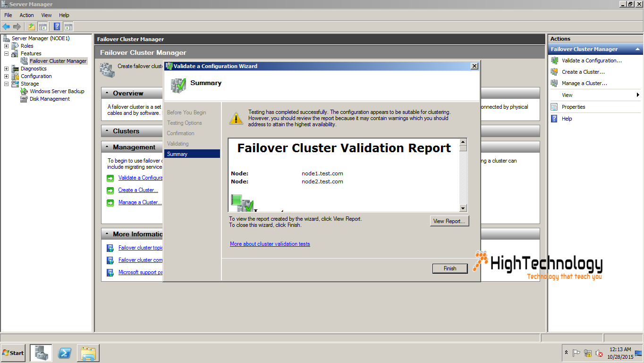Screen dimensions: 644x363
Task: Select Failover Cluster Manager in the tree
Action: [x=58, y=61]
